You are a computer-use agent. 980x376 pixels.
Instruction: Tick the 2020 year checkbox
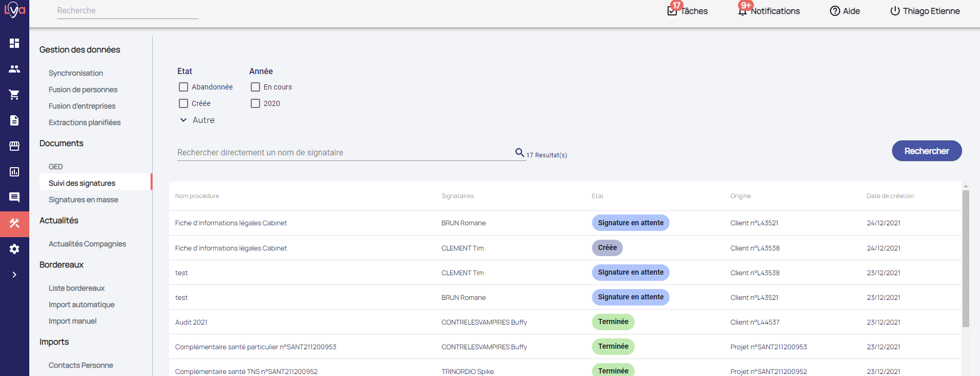click(255, 103)
